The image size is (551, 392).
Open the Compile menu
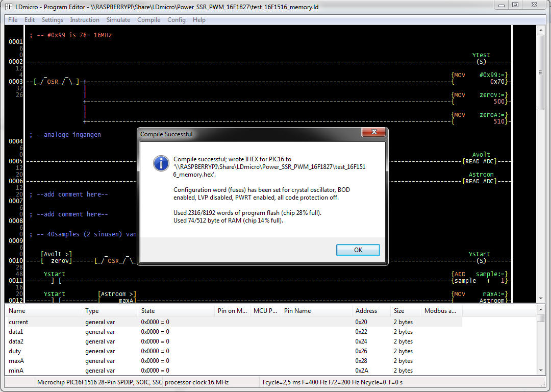pos(149,20)
